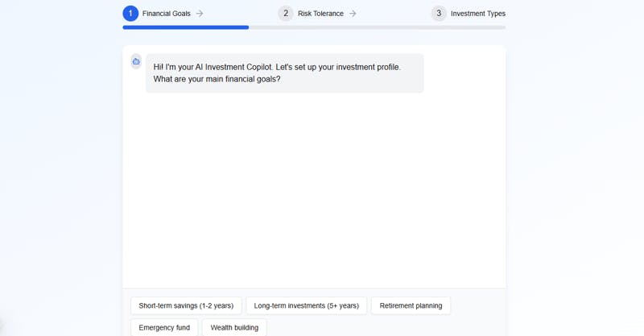Select the Emergency fund goal
Screen dimensions: 644x336
coord(164,328)
